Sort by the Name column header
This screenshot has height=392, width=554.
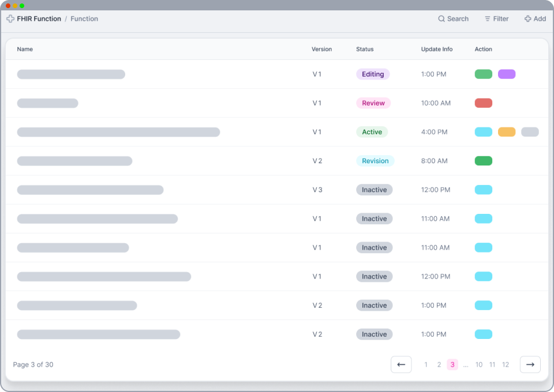pyautogui.click(x=25, y=50)
